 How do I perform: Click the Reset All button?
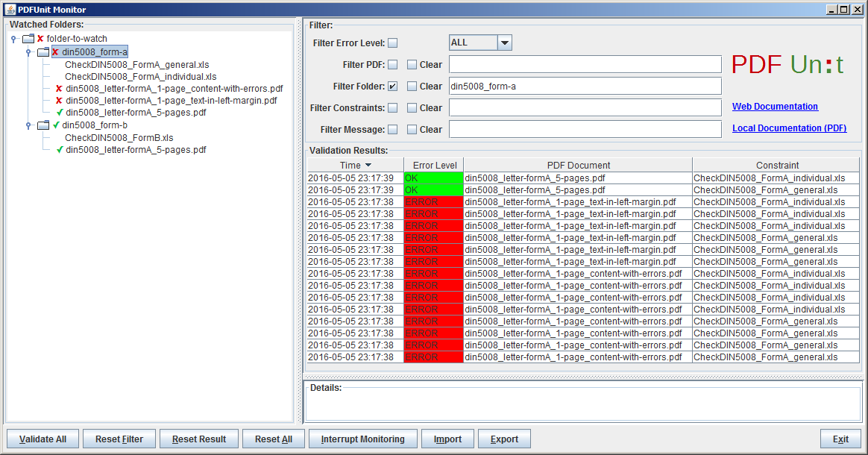pos(274,439)
